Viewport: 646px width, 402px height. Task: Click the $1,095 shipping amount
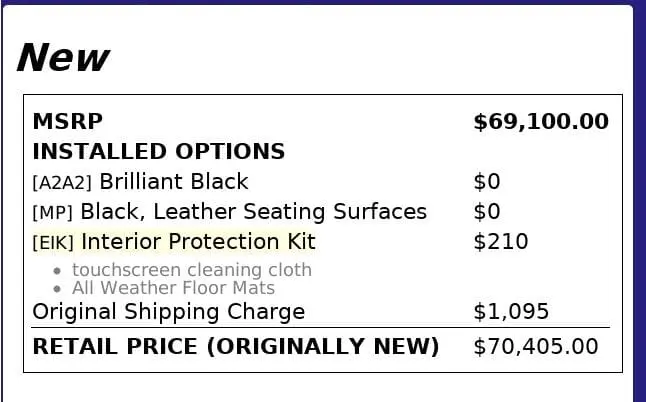(x=511, y=312)
